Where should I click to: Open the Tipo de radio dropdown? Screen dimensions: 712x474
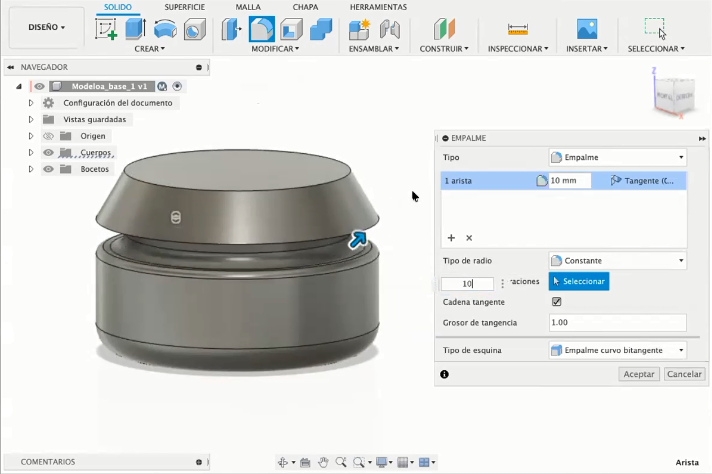click(617, 260)
